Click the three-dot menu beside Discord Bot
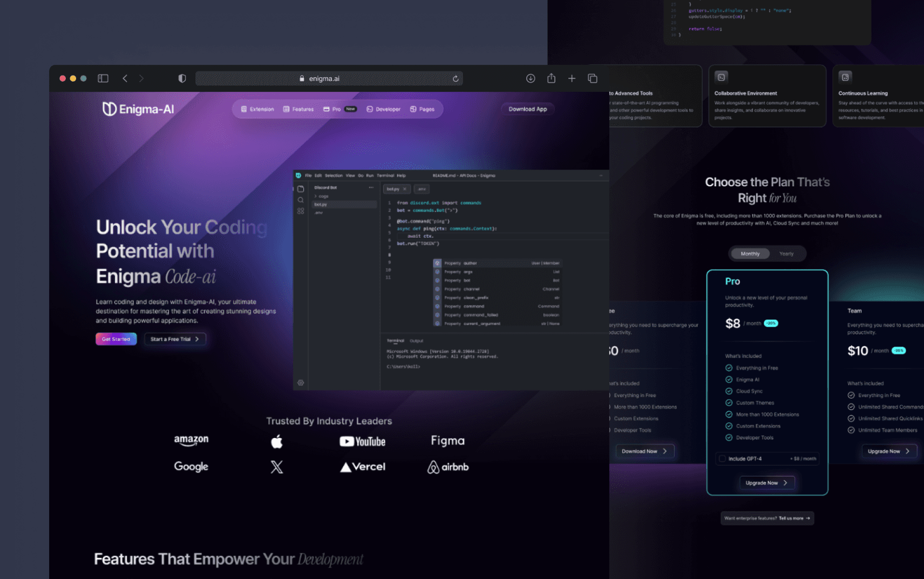This screenshot has height=579, width=924. 371,187
